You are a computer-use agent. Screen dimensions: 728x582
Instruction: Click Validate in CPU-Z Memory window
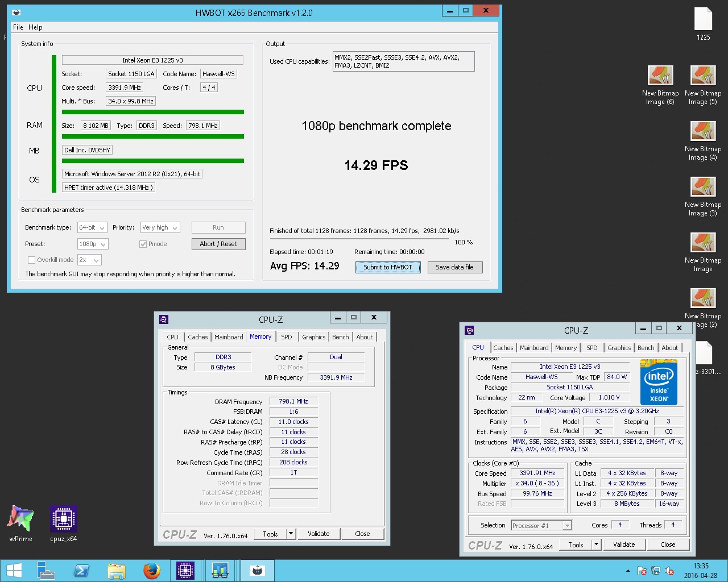[318, 534]
